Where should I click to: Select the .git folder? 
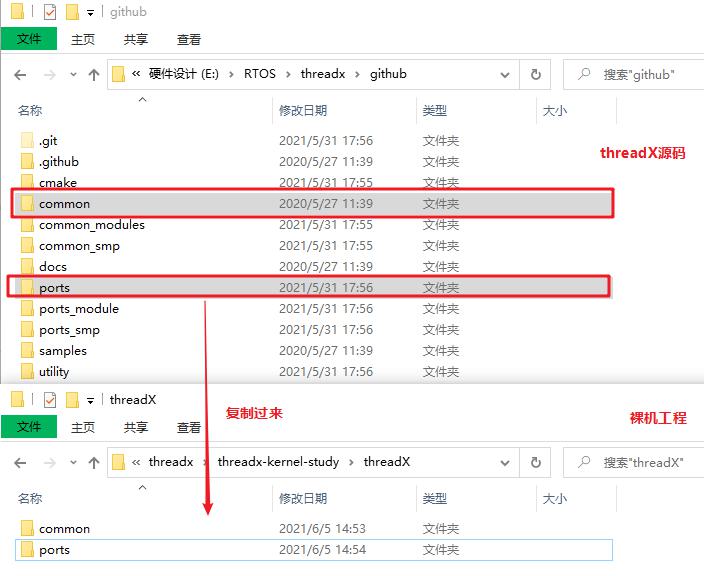[x=313, y=141]
